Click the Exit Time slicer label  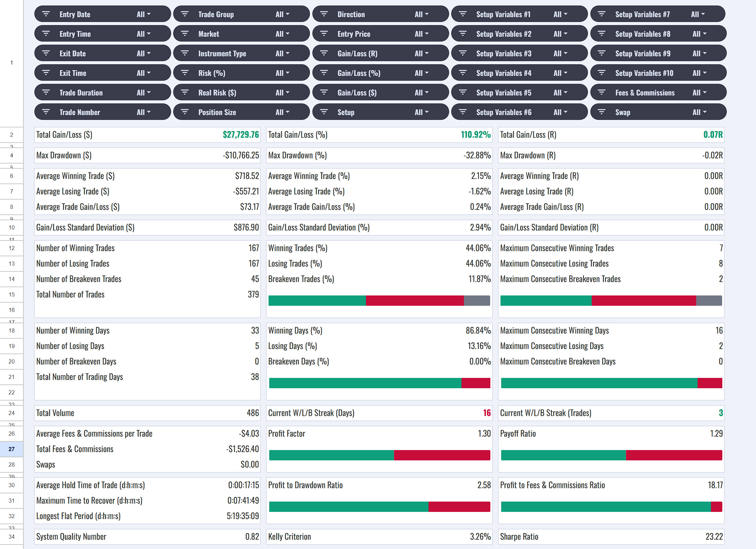pyautogui.click(x=73, y=73)
